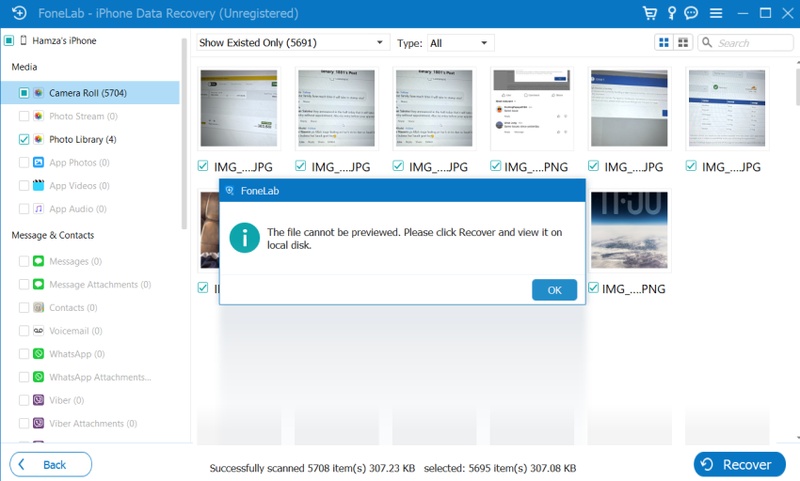Viewport: 800px width, 481px height.
Task: Select Photo Library (4) category
Action: point(83,139)
